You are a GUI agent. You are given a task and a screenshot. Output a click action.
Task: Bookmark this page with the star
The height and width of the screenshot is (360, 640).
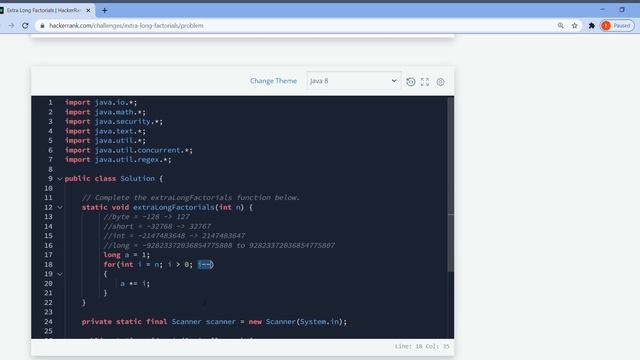click(x=575, y=26)
